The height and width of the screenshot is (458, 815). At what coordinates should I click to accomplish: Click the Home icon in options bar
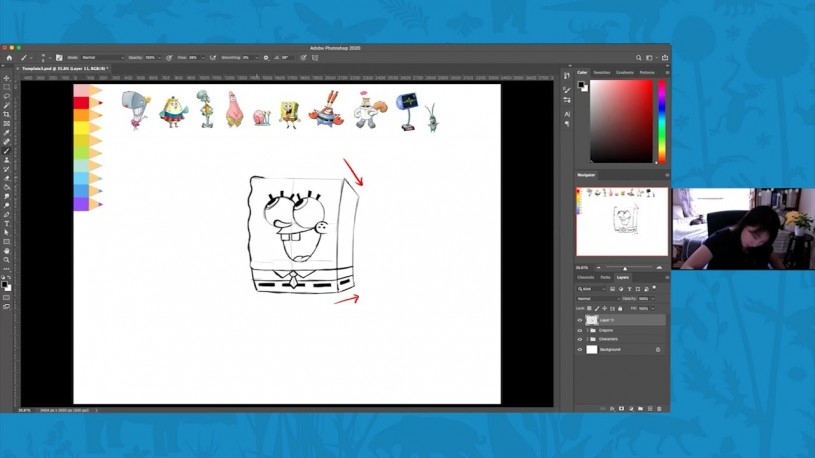(9, 58)
